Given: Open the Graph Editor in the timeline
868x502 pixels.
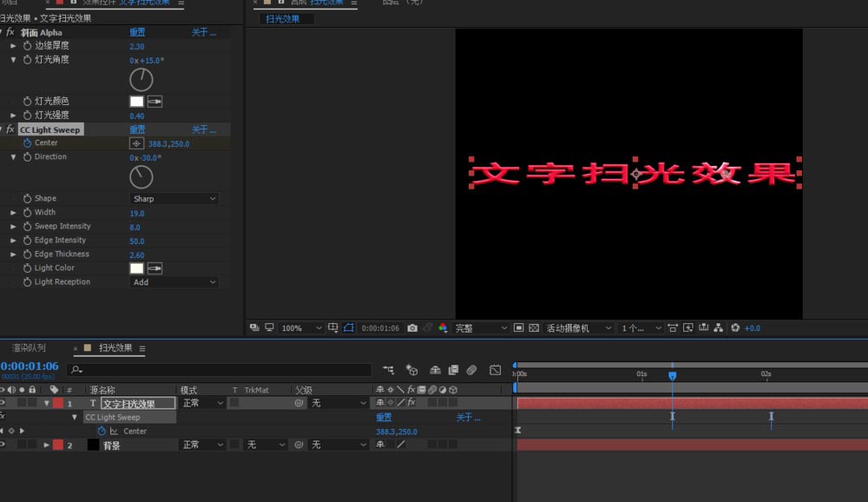Looking at the screenshot, I should (495, 371).
